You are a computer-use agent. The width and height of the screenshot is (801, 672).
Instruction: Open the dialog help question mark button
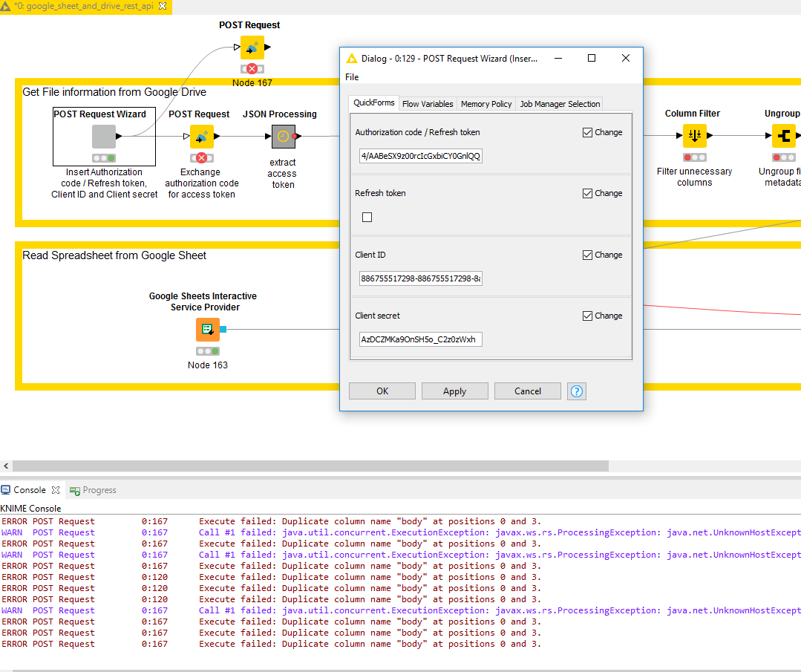[577, 391]
